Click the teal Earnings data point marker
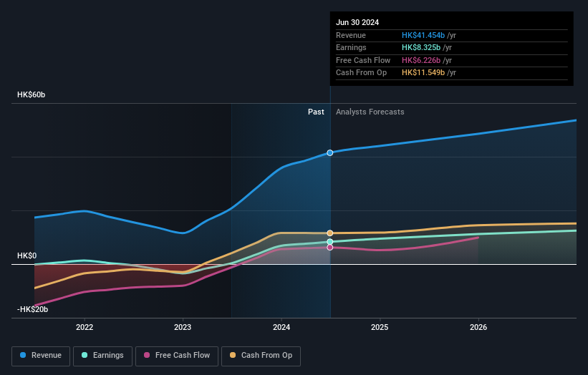Viewport: 588px width, 375px height. (330, 242)
